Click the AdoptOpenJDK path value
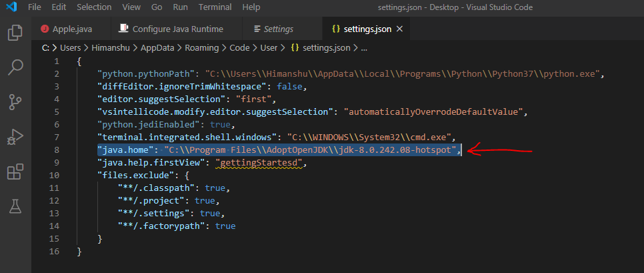This screenshot has width=644, height=273. pos(311,150)
